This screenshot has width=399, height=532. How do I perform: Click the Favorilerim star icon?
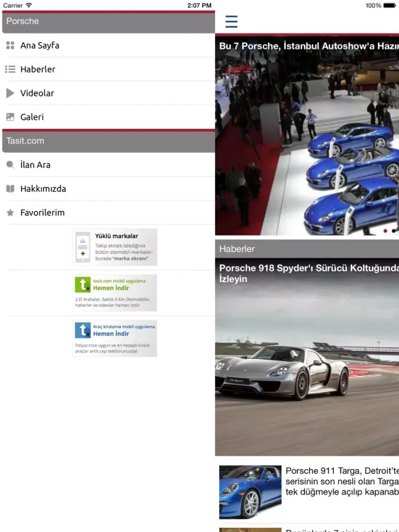(10, 213)
